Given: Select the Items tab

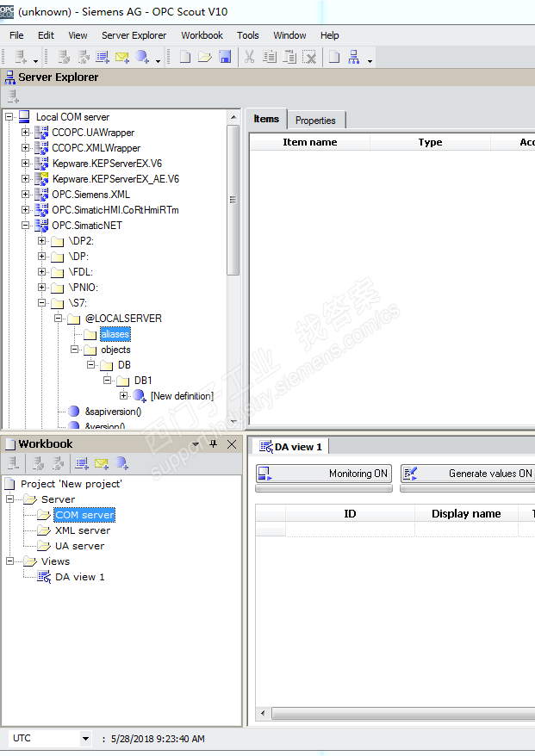Looking at the screenshot, I should click(266, 119).
